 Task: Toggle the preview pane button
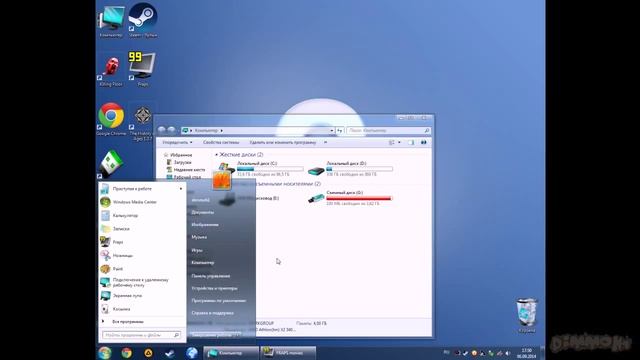411,142
